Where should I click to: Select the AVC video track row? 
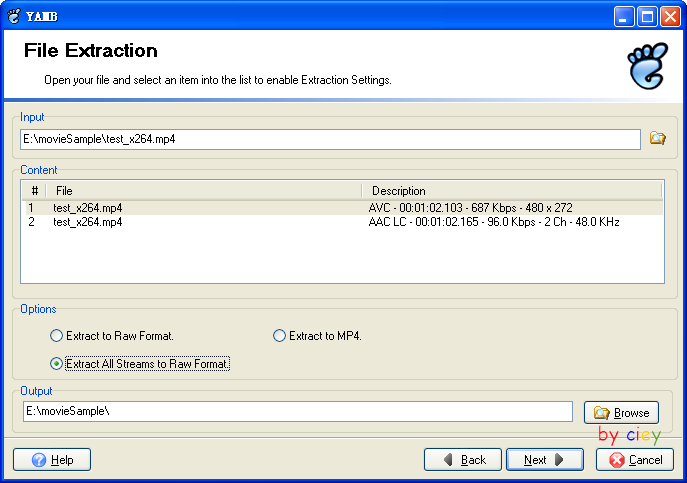coord(340,208)
